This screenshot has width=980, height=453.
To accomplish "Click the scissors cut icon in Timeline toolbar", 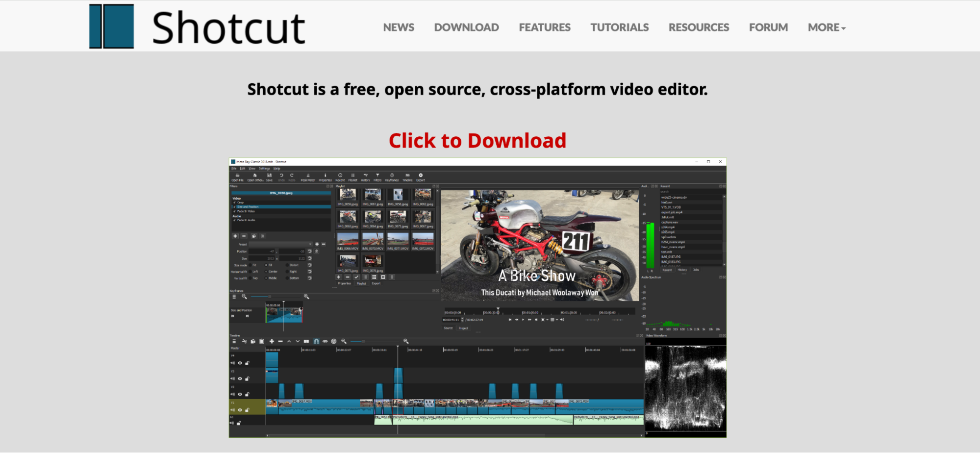I will [x=244, y=341].
